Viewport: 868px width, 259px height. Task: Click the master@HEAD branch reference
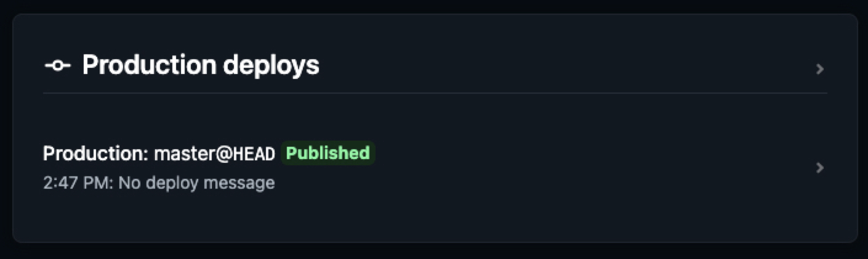pos(214,154)
